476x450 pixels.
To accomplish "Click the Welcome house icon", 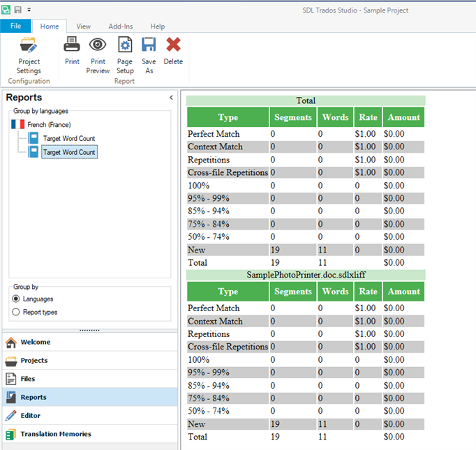I will (11, 343).
